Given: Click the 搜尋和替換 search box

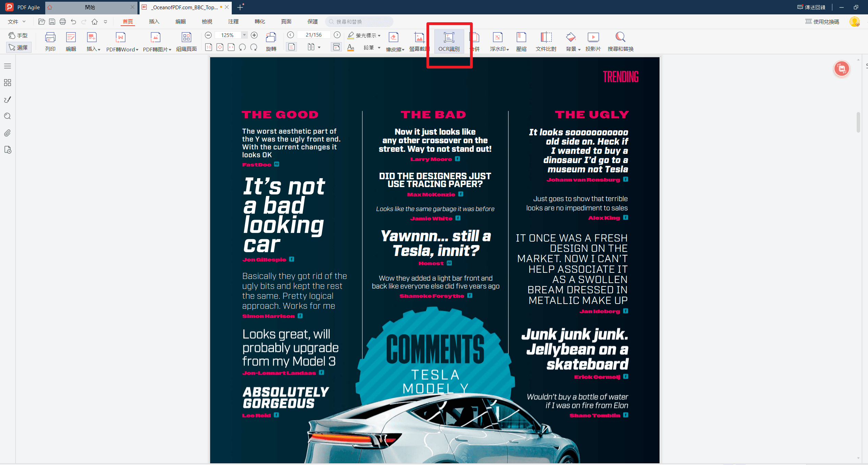Looking at the screenshot, I should point(359,22).
